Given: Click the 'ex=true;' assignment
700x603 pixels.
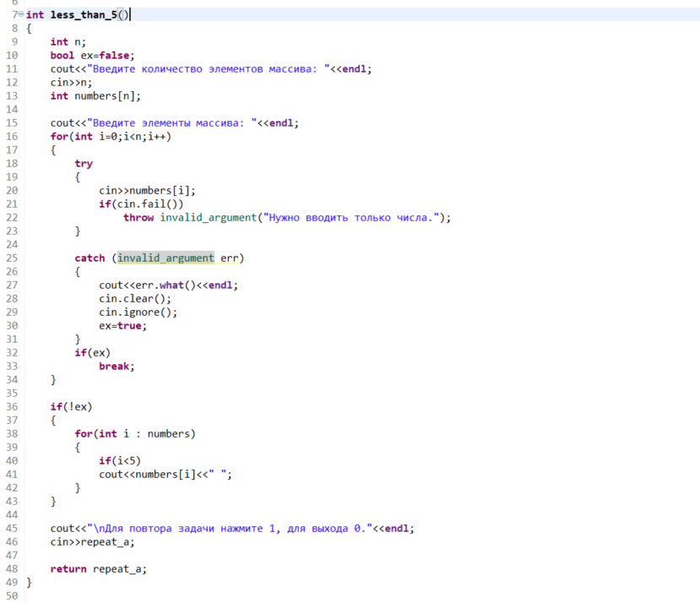Looking at the screenshot, I should pos(122,326).
